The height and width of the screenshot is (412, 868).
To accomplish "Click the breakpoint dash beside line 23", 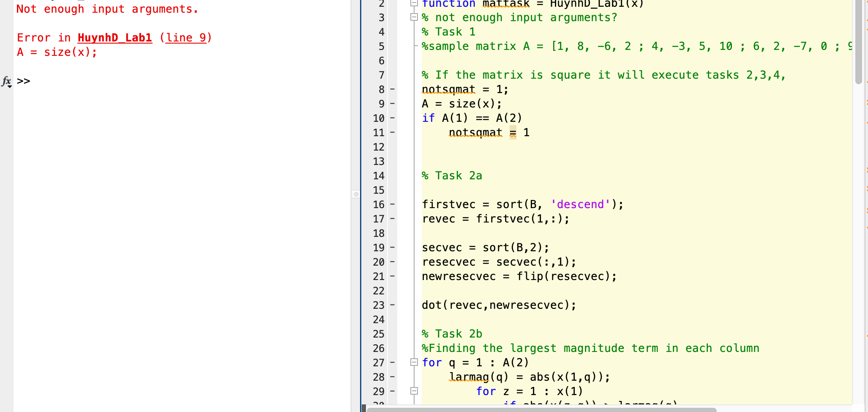I will click(x=392, y=305).
